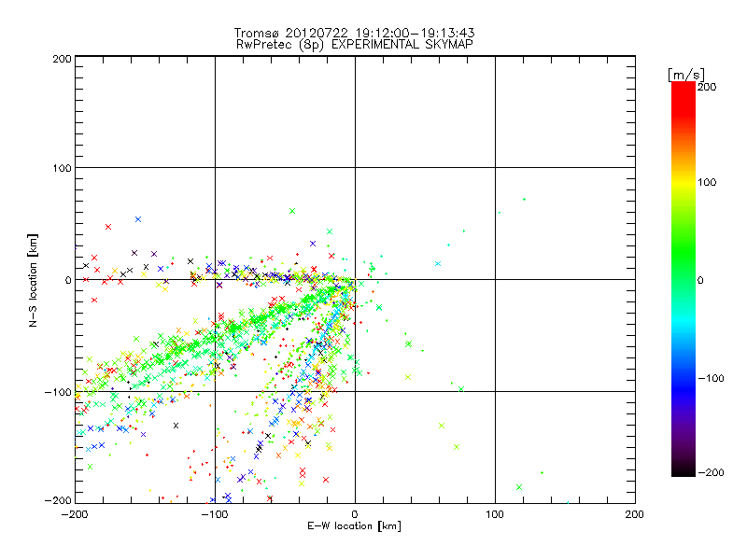
Task: Click the y-axis tick label '100'
Action: (62, 168)
